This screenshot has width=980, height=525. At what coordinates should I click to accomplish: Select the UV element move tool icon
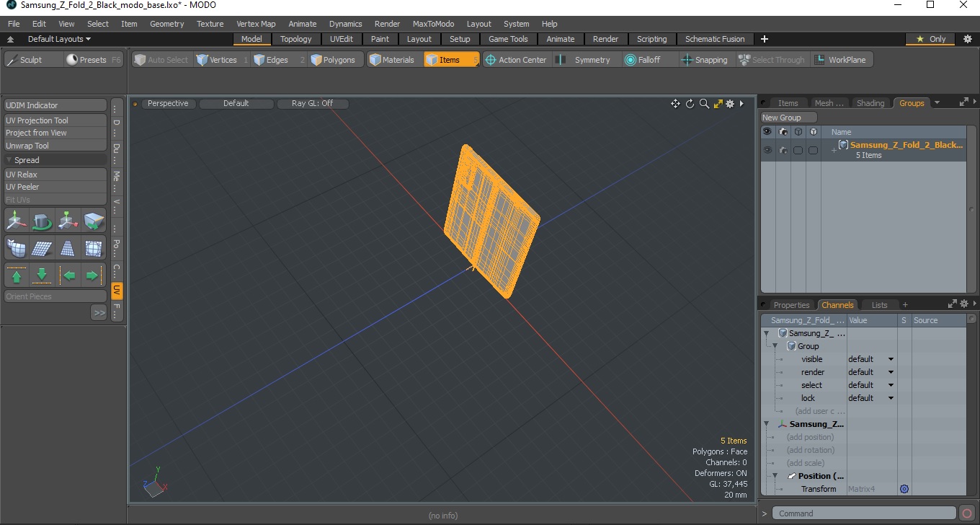(x=68, y=221)
